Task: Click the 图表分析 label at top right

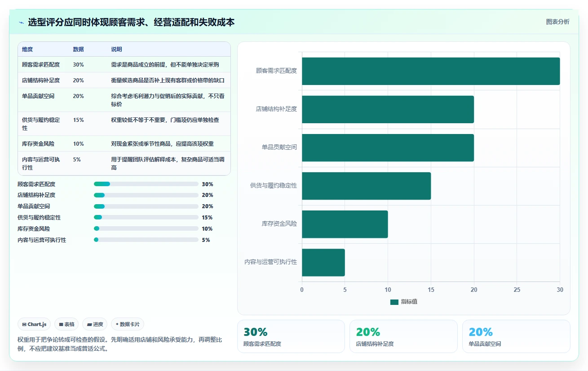Action: click(557, 22)
